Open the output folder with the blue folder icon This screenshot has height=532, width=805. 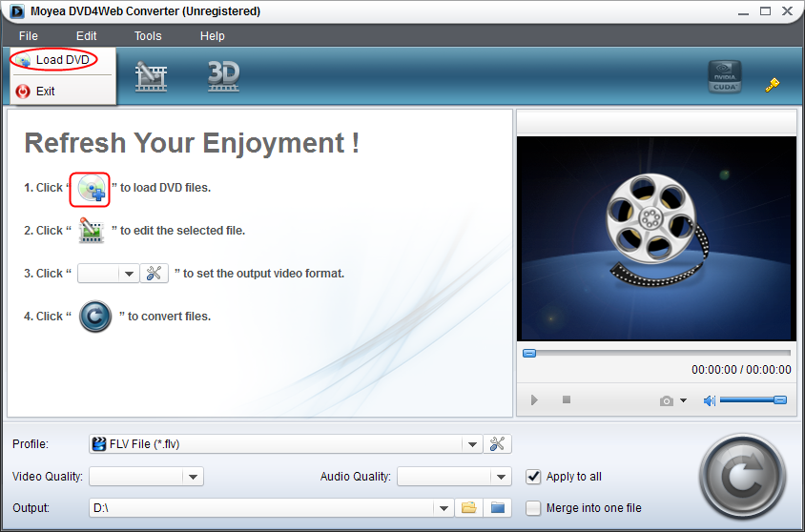coord(498,508)
